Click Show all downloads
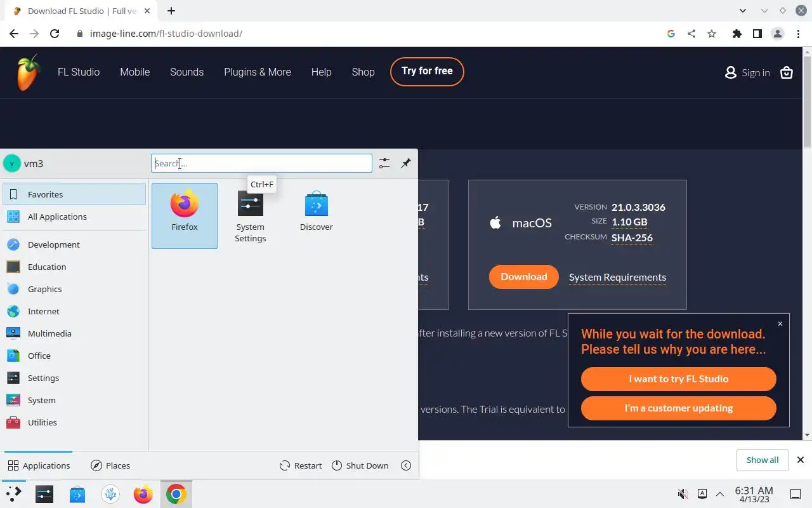Screen dimensions: 812x508 [762, 460]
